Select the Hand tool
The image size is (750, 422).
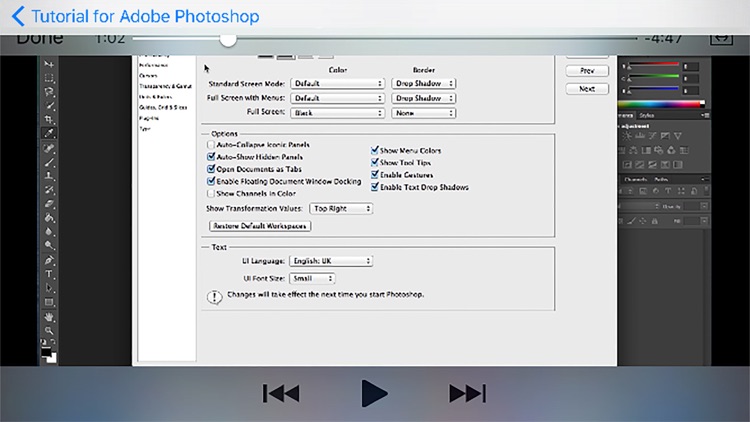tap(49, 317)
